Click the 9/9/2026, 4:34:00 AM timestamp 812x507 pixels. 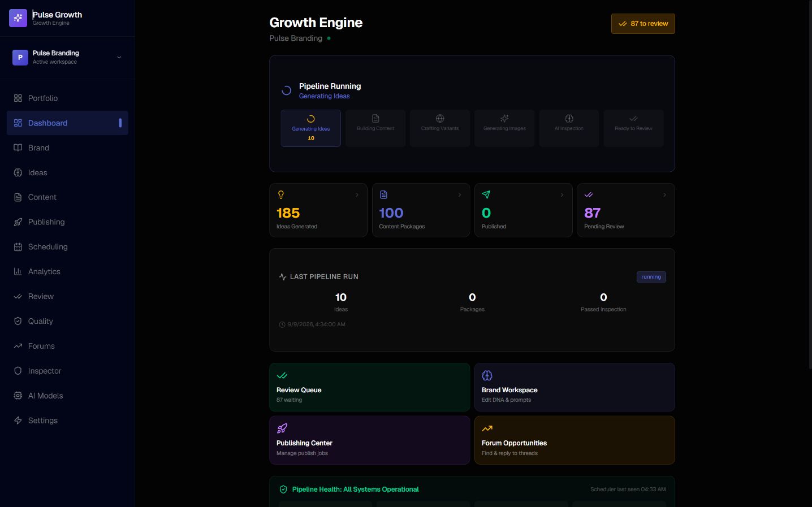pyautogui.click(x=316, y=324)
